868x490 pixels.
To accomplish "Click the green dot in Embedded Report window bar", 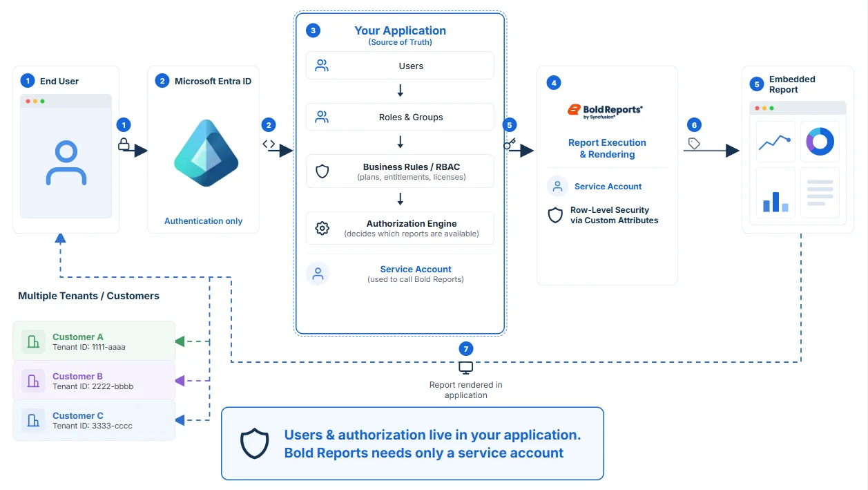I will tap(772, 108).
